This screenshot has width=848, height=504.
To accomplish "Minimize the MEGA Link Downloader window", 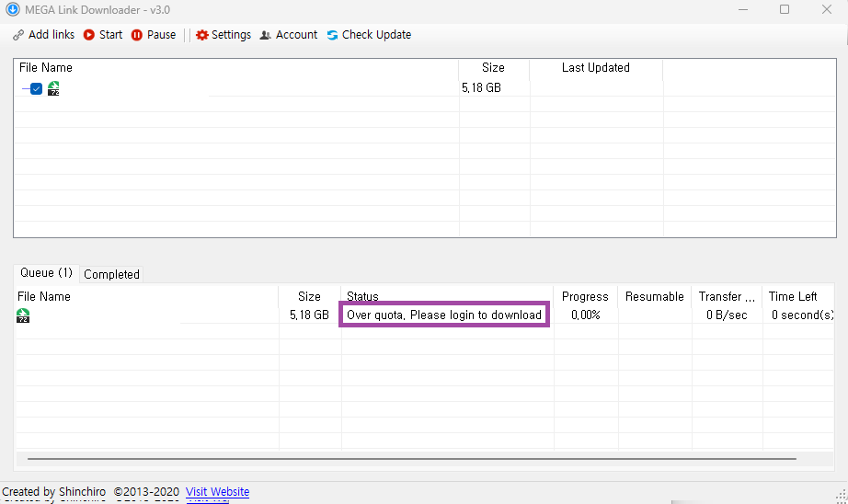I will coord(743,10).
